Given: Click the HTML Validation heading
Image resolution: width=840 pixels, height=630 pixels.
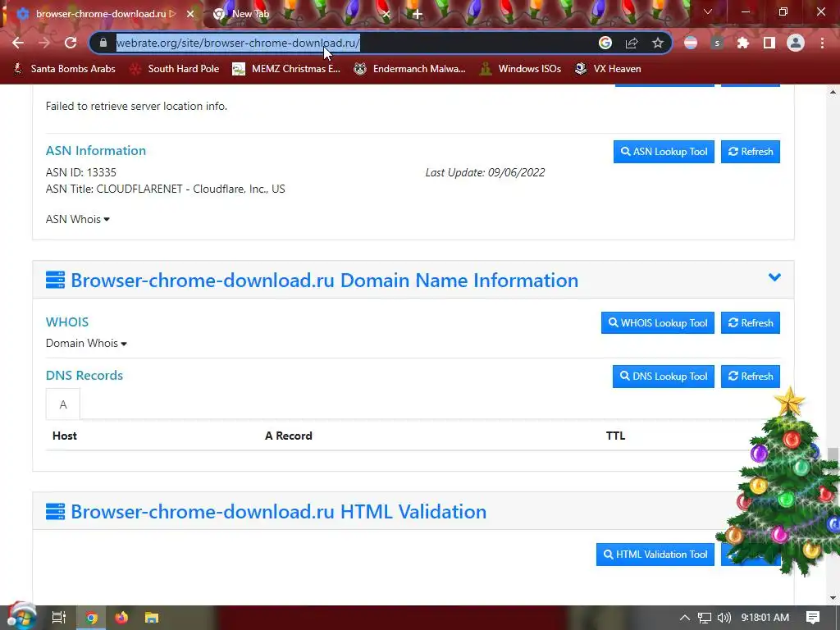Looking at the screenshot, I should point(279,512).
